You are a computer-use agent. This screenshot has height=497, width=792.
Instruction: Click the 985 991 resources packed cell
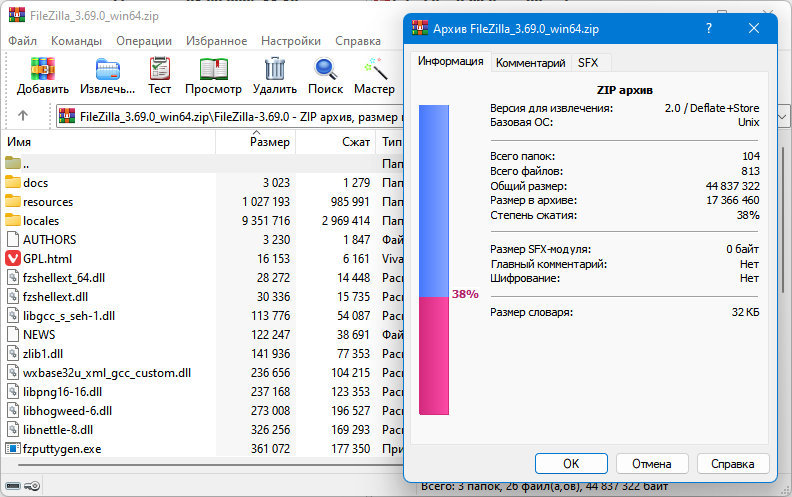point(350,202)
